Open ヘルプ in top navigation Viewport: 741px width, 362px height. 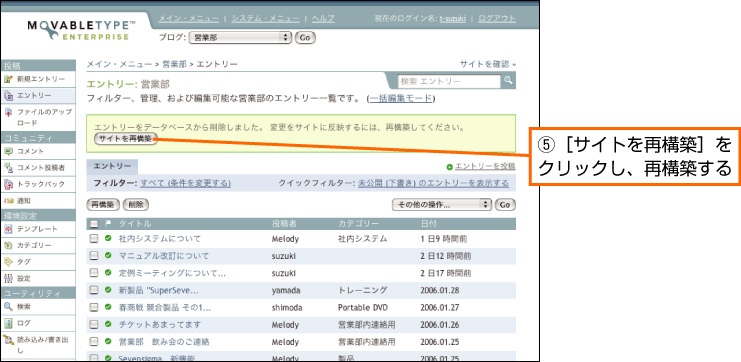tap(323, 18)
